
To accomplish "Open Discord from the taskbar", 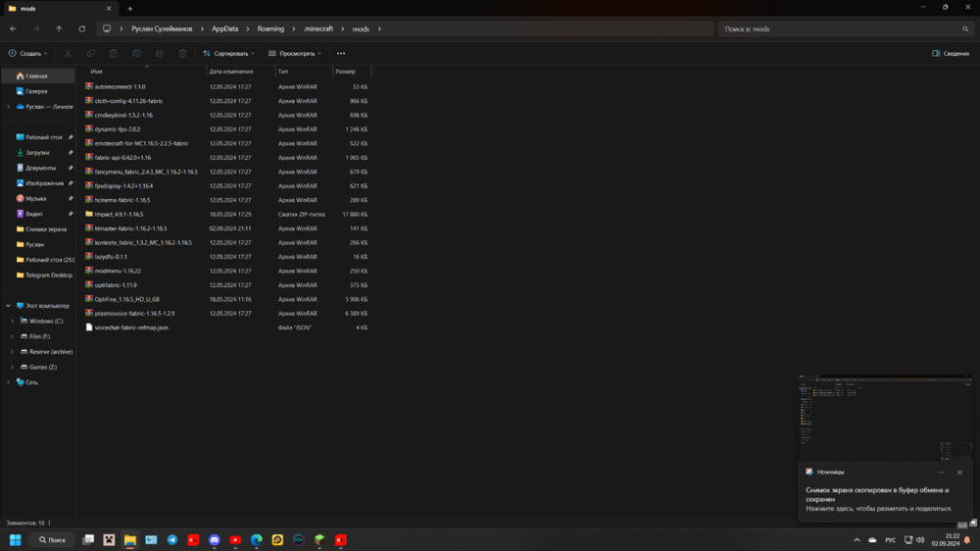I will [x=215, y=540].
